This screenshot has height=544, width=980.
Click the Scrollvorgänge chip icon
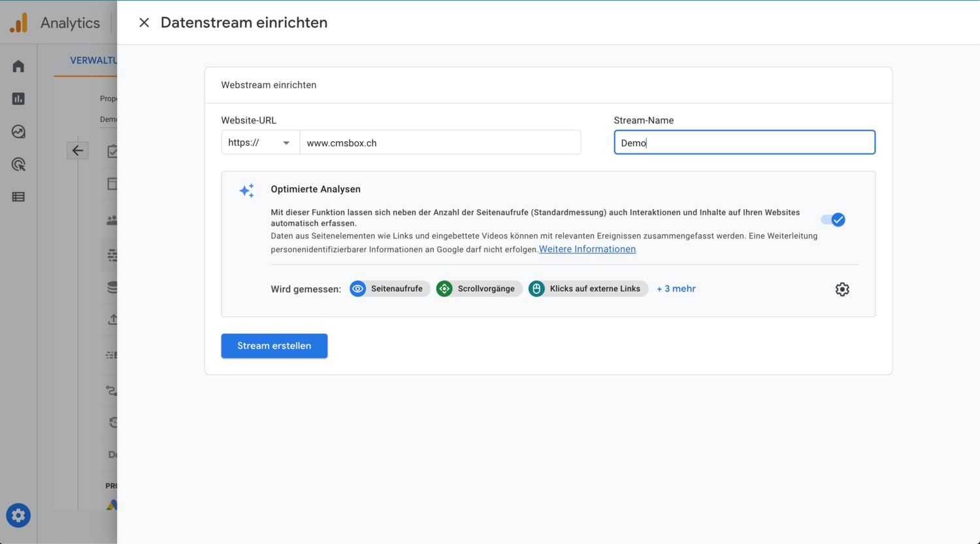pyautogui.click(x=444, y=289)
